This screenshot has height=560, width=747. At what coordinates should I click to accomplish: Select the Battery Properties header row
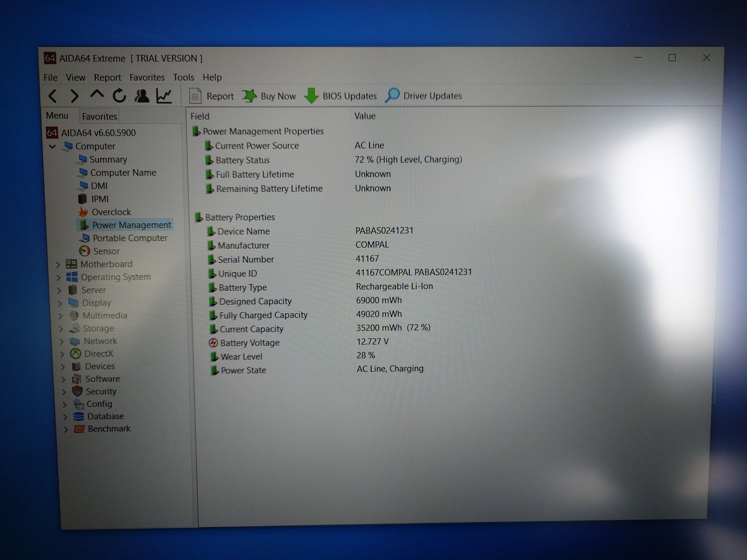pos(235,217)
